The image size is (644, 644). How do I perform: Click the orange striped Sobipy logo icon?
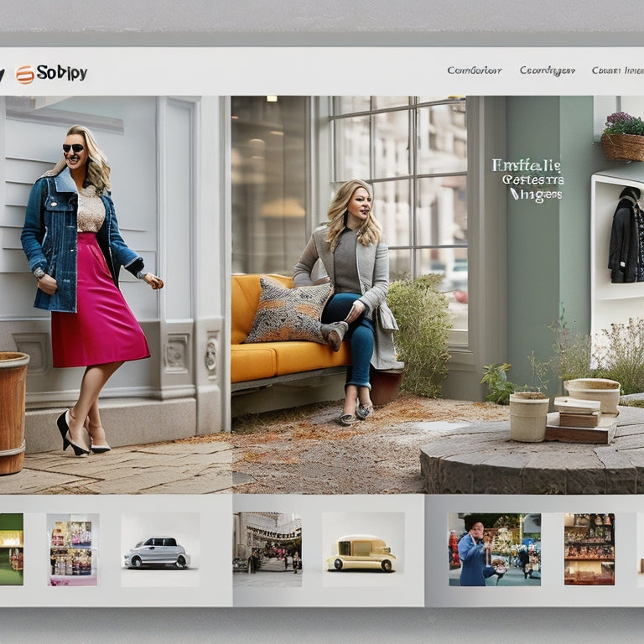coord(25,74)
